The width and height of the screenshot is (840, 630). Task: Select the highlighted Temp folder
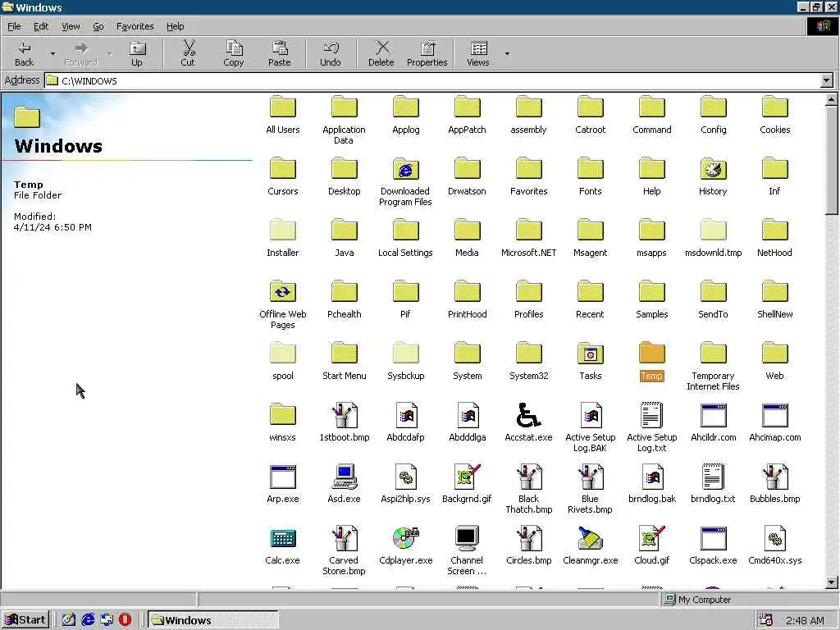(x=652, y=362)
